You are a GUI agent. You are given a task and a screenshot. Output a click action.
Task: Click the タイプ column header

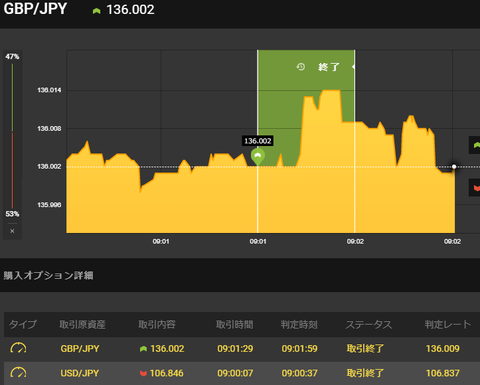point(23,324)
